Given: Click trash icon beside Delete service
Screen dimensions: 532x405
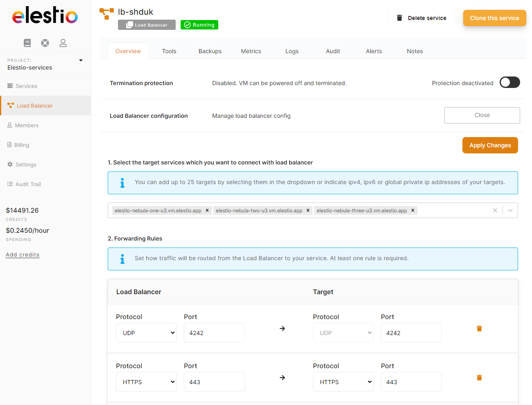Looking at the screenshot, I should [x=399, y=18].
